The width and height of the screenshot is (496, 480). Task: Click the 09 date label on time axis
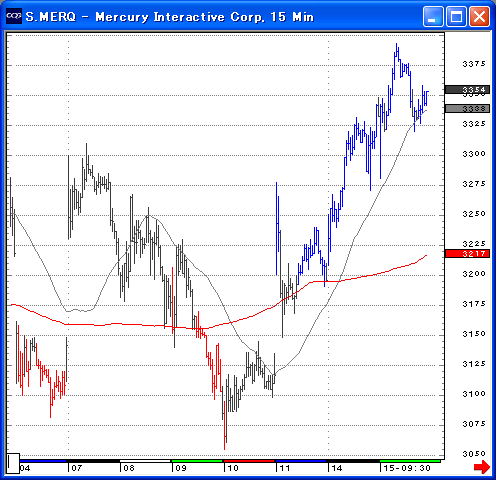181,468
